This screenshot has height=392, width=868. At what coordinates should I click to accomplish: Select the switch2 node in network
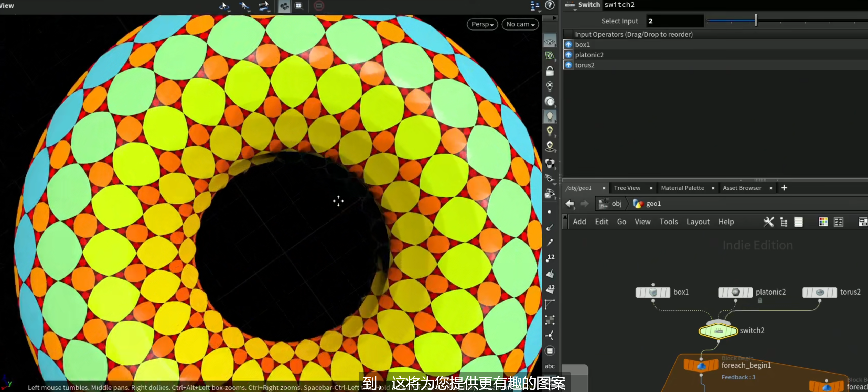tap(718, 331)
